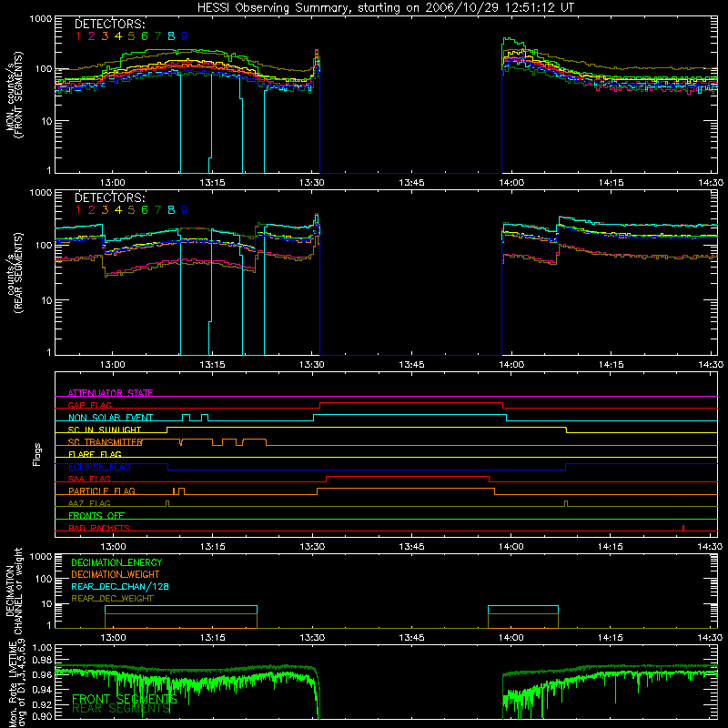The width and height of the screenshot is (728, 728).
Task: Click the "ECLIPSE FLAG" label
Action: (x=99, y=467)
